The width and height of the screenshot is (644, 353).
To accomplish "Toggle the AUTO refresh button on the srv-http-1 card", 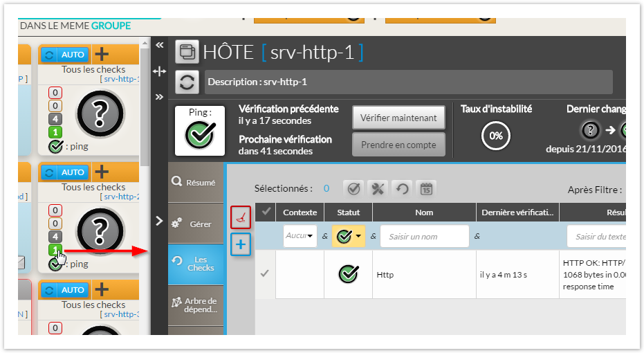I will pos(65,55).
